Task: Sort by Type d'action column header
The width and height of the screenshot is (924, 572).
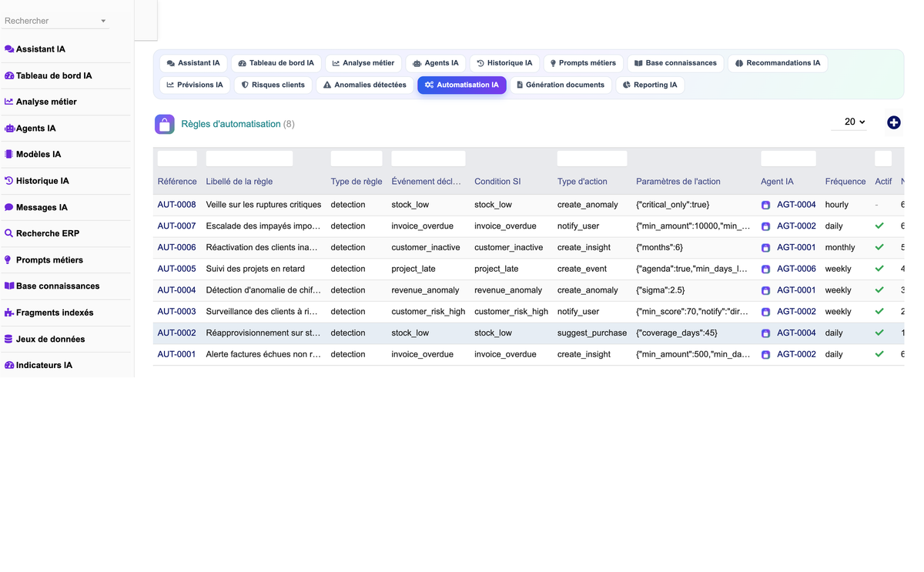Action: tap(582, 182)
